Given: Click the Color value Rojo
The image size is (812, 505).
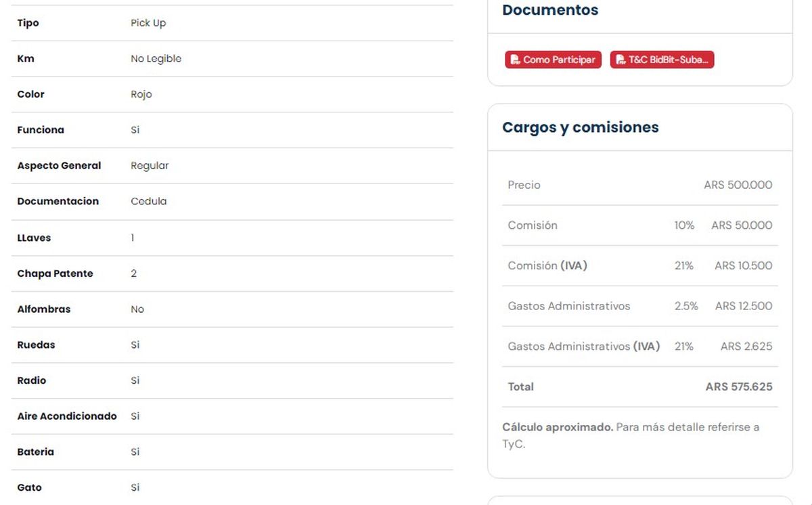Looking at the screenshot, I should [141, 94].
